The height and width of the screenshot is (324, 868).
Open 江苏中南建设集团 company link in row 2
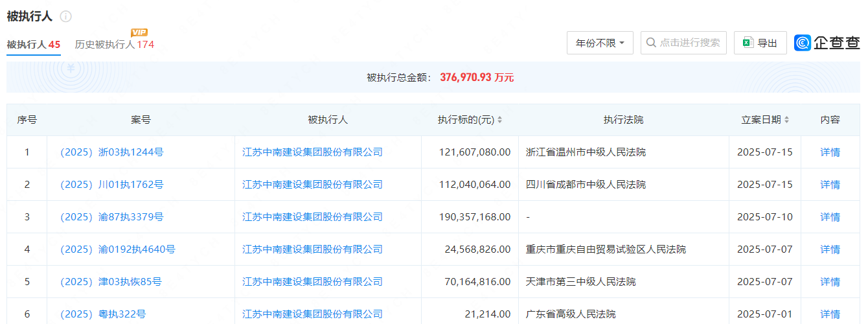tap(312, 185)
